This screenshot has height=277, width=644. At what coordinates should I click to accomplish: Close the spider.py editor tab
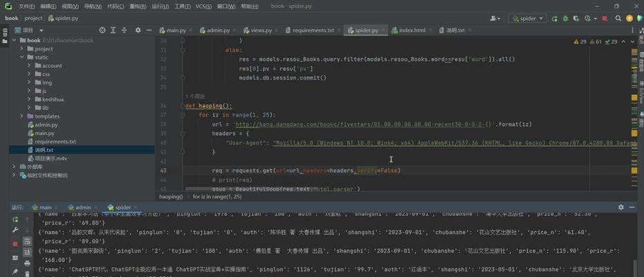pos(384,30)
